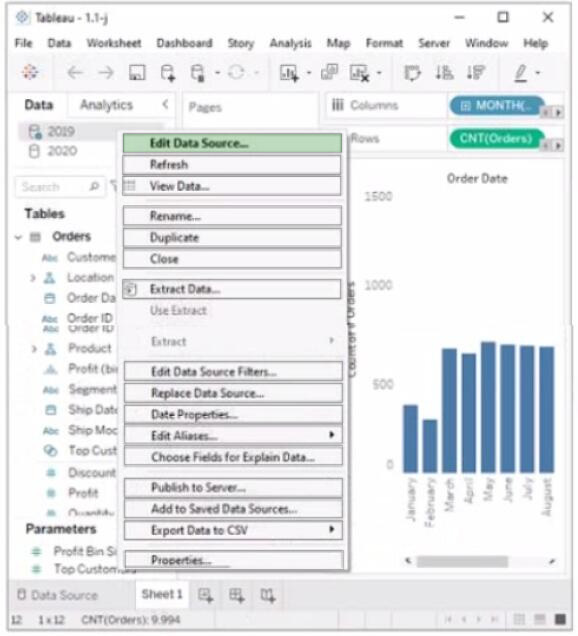Expand the Product hierarchy field
The height and width of the screenshot is (636, 578).
tap(34, 348)
